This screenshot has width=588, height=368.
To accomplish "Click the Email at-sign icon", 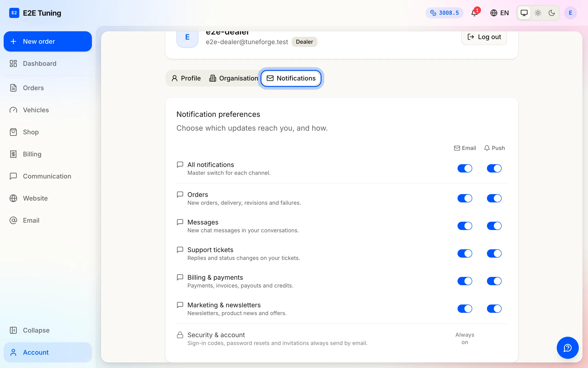I will pos(13,220).
